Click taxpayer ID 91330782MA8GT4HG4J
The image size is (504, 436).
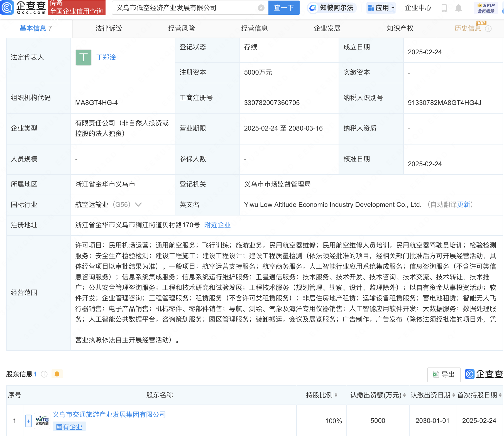click(444, 103)
